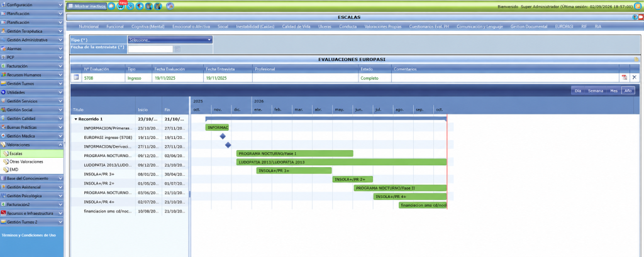The image size is (644, 257).
Task: Click the orange icon beside the welcome text
Action: tap(638, 6)
